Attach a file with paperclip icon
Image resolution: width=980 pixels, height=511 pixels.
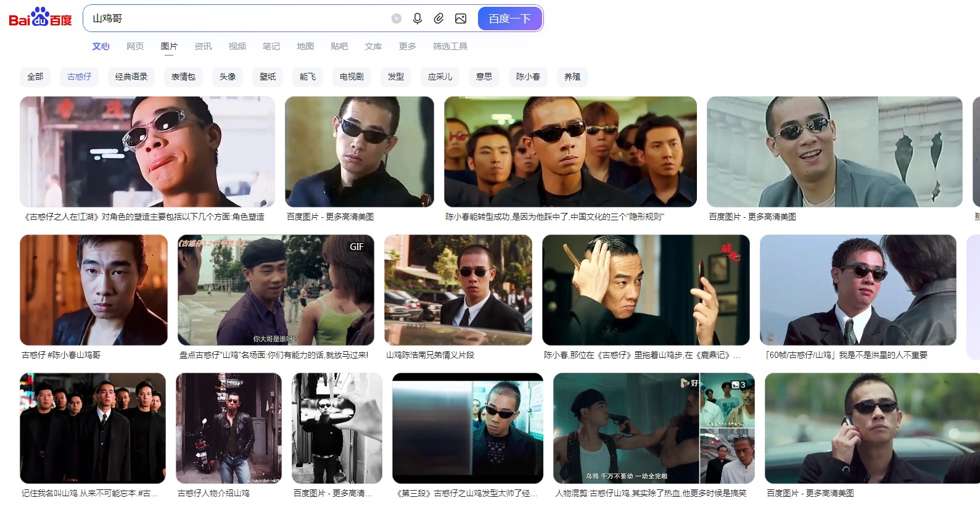(439, 19)
